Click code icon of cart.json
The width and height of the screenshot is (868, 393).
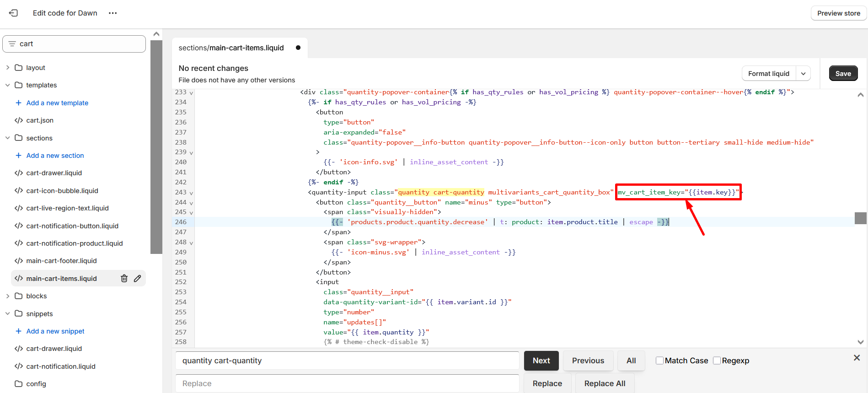(19, 120)
